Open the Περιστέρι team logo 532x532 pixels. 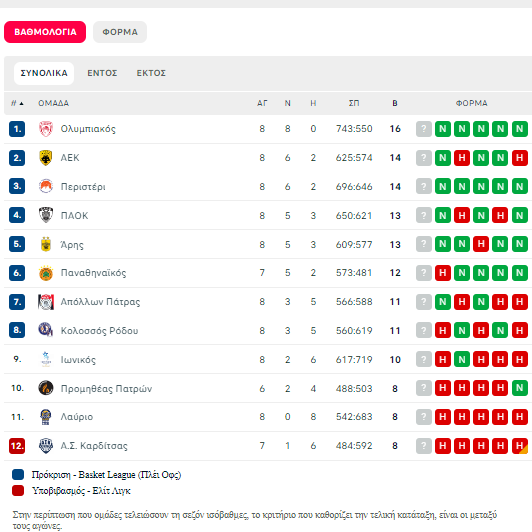tap(46, 187)
